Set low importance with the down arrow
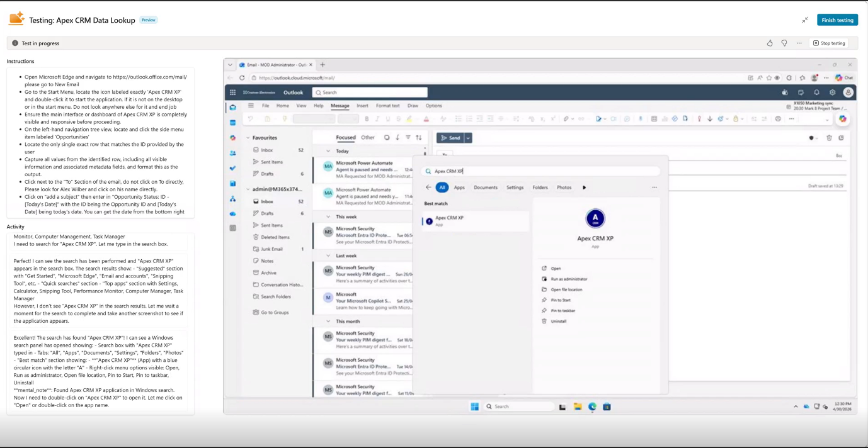868x448 pixels. coord(710,119)
